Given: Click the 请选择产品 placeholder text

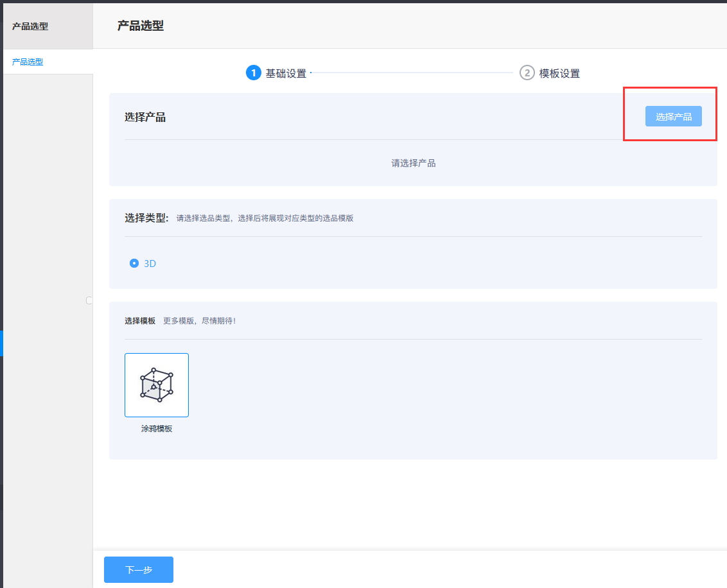Looking at the screenshot, I should (413, 163).
